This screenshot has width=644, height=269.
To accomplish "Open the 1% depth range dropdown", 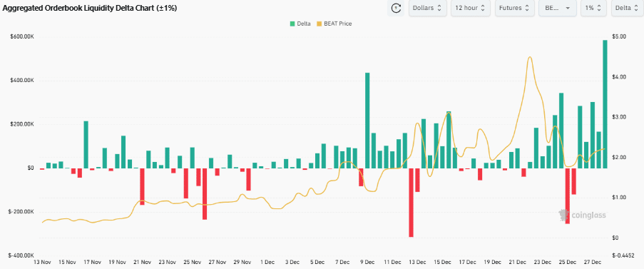I will point(593,8).
